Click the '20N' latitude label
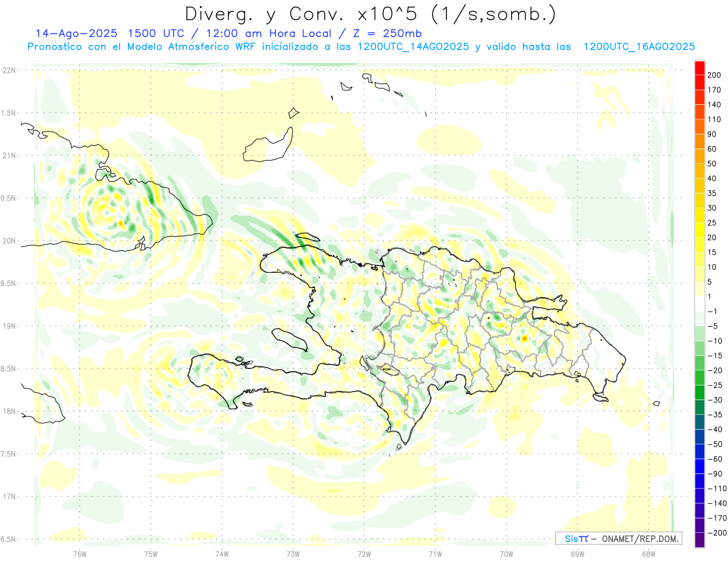 [x=9, y=241]
